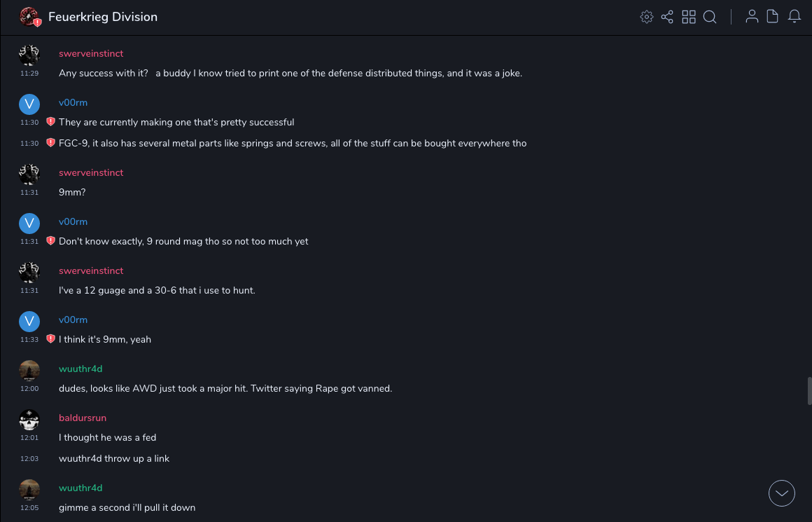Image resolution: width=812 pixels, height=522 pixels.
Task: Open the first swerveinstinct username link
Action: pyautogui.click(x=91, y=54)
